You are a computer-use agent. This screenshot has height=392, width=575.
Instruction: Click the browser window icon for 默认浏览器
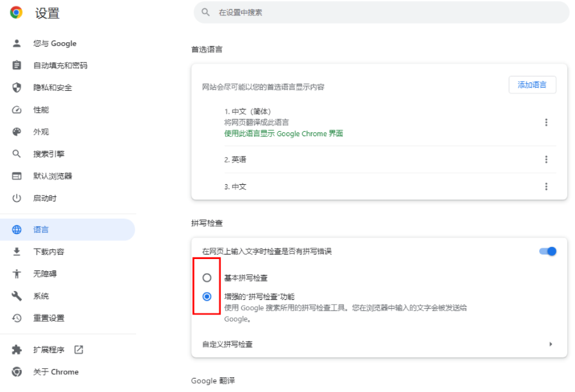[x=17, y=176]
